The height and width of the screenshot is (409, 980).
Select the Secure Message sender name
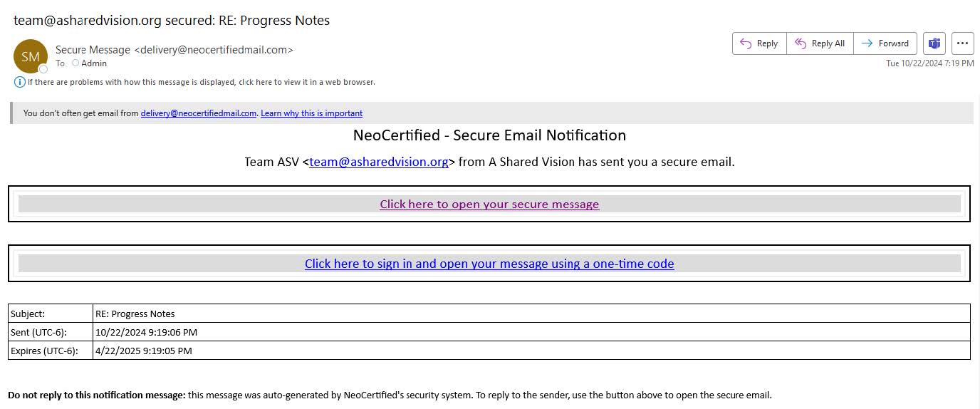tap(93, 50)
